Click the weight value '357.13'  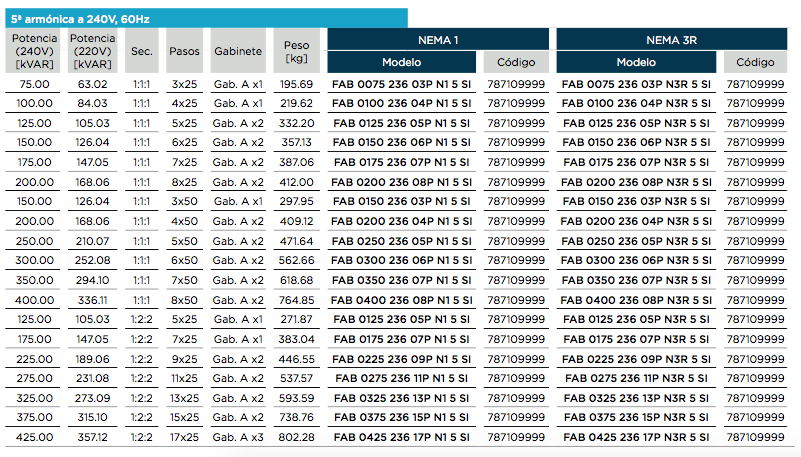(296, 142)
